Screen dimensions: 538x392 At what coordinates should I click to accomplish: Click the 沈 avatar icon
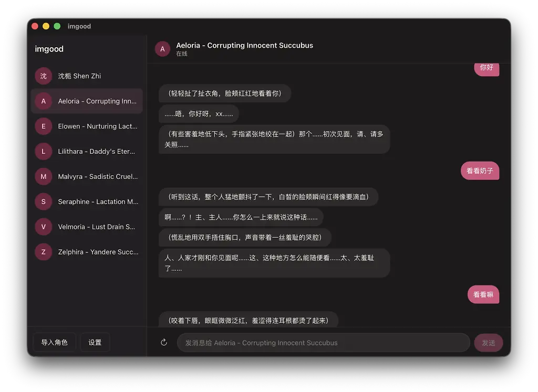44,76
